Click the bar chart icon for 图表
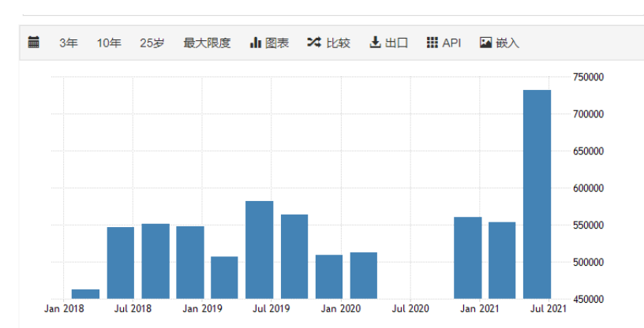Viewport: 644px width, 328px height. [x=256, y=43]
